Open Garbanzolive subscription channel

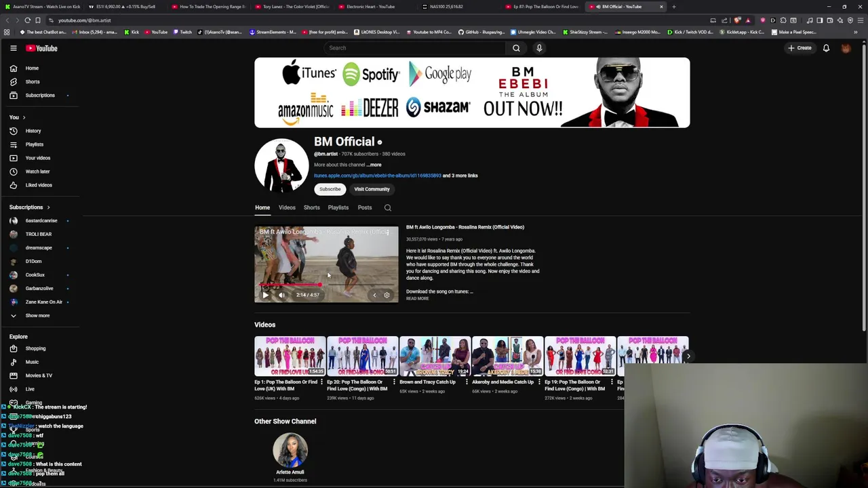(39, 288)
